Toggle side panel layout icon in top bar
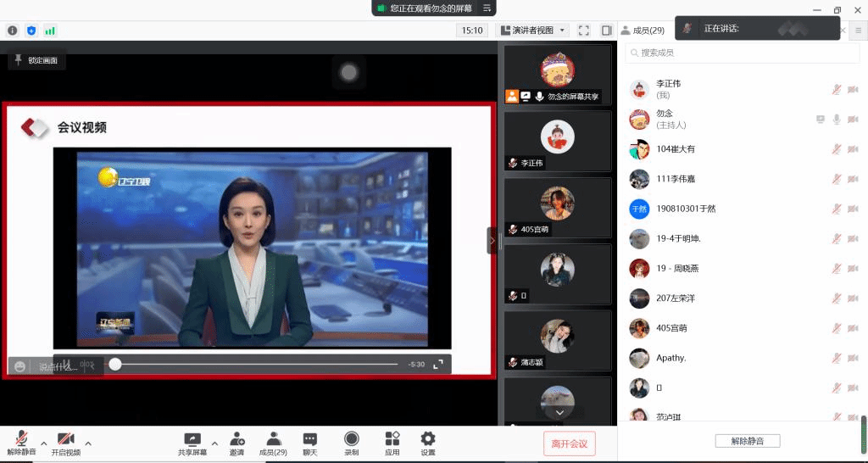The width and height of the screenshot is (868, 463). click(607, 31)
